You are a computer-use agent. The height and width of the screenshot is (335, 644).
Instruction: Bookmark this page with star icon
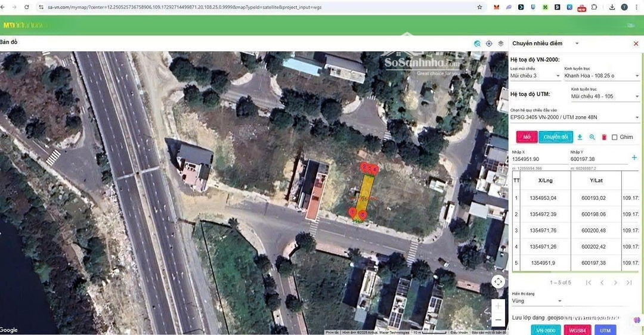tap(479, 7)
